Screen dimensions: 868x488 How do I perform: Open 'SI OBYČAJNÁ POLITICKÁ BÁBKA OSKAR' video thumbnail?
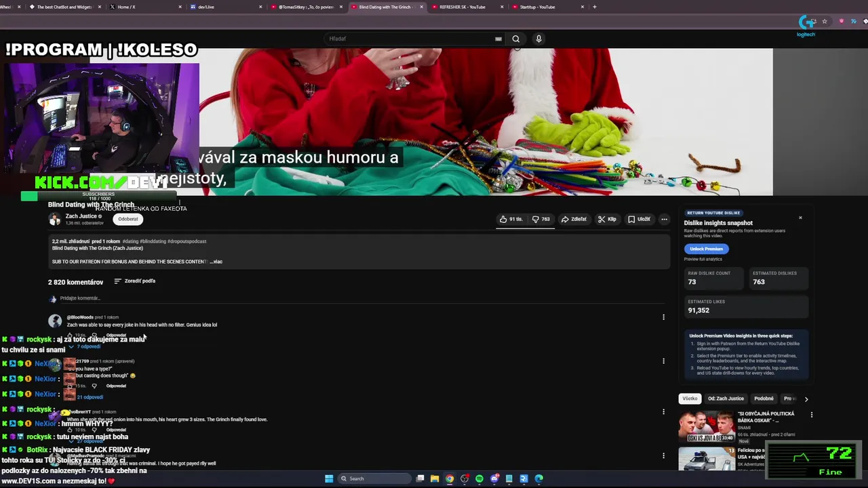pos(707,426)
